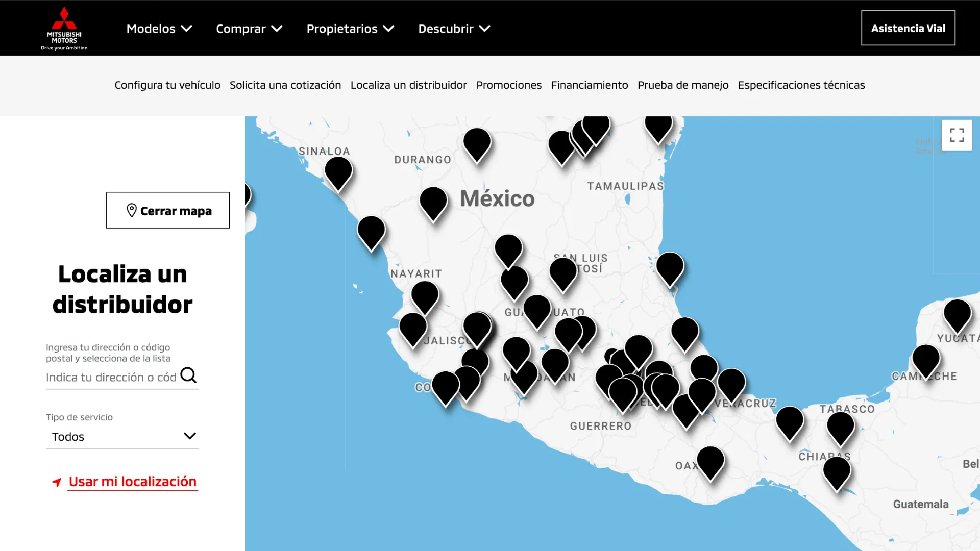
Task: Open the Descubrir menu
Action: [454, 29]
